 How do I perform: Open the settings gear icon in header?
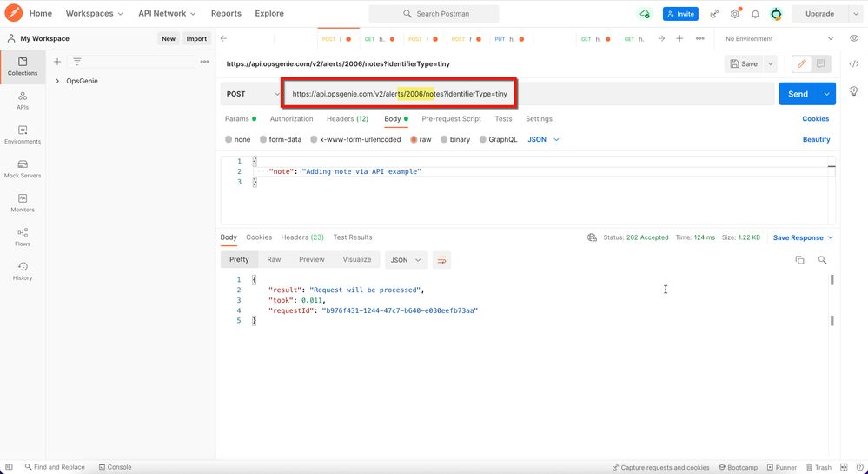(x=734, y=14)
